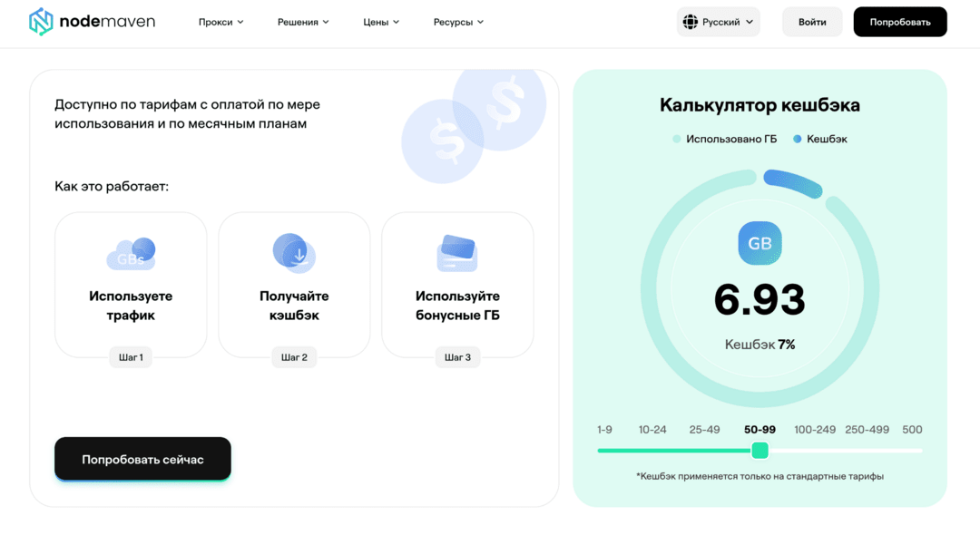Click the cashback slider handle
The image size is (980, 535).
click(759, 450)
